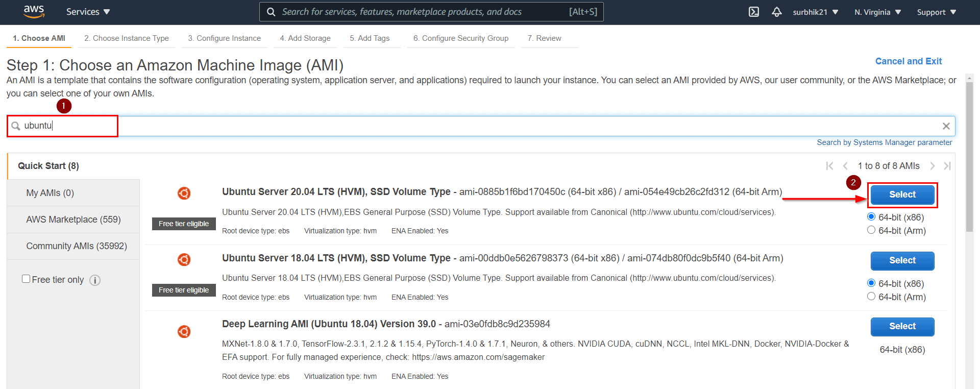Screen dimensions: 980x389
Task: Click the magnifier icon in the top search bar
Action: click(272, 12)
